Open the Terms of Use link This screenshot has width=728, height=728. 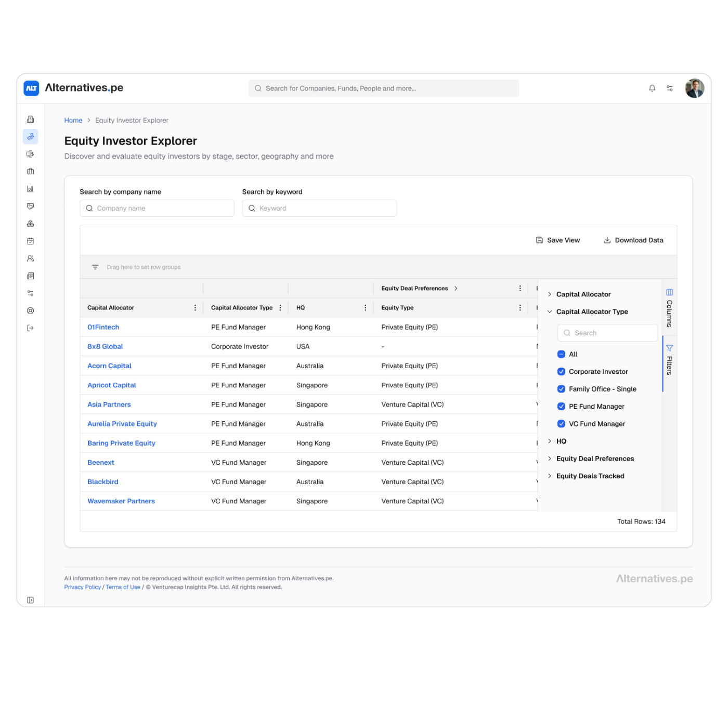click(x=123, y=588)
